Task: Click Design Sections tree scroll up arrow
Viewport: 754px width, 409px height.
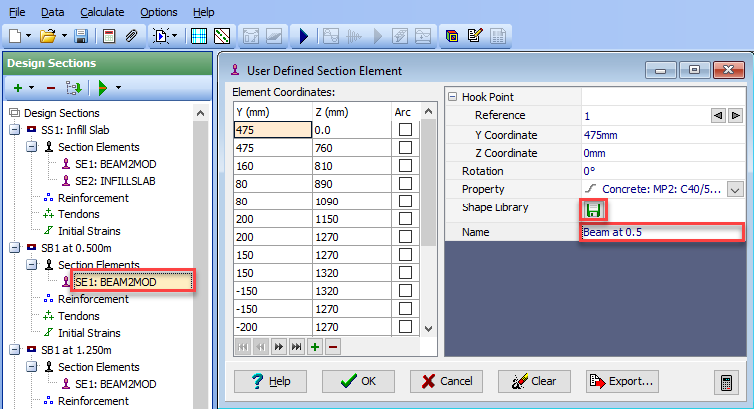Action: tap(201, 113)
